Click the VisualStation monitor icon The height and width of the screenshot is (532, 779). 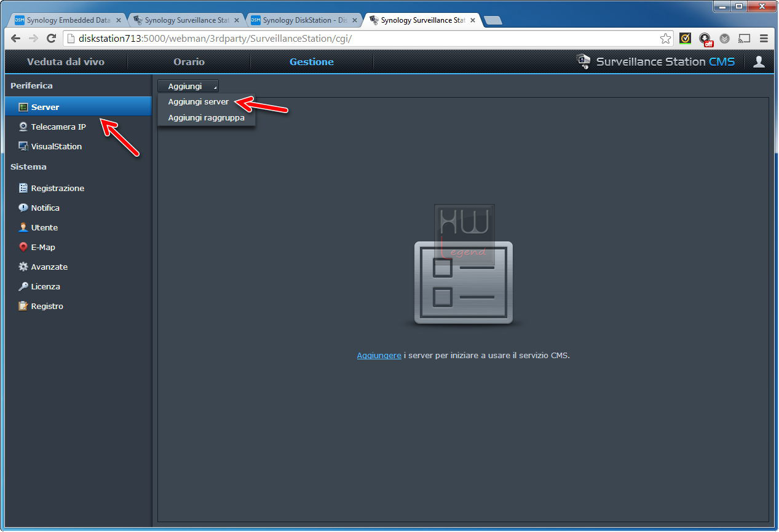coord(23,147)
